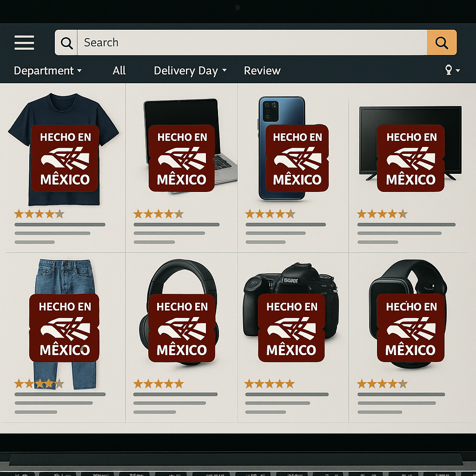
Task: Select the All menu item
Action: tap(119, 70)
